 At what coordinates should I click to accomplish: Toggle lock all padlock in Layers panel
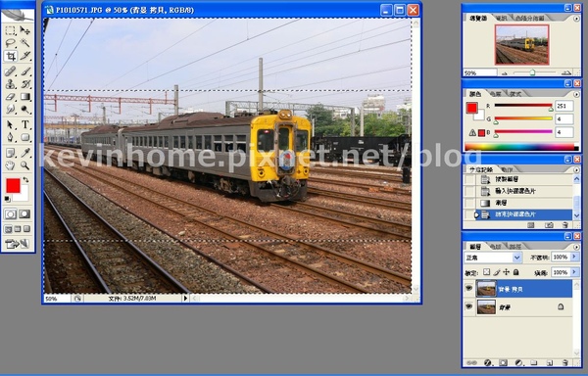click(x=516, y=272)
